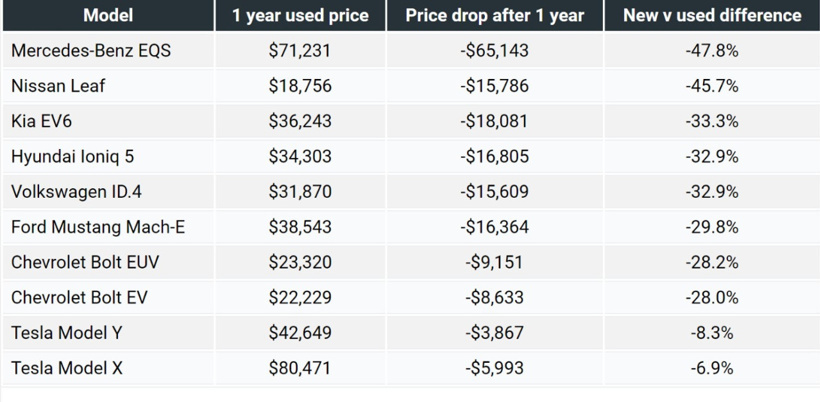Click the $71,231 used price cell

[300, 51]
